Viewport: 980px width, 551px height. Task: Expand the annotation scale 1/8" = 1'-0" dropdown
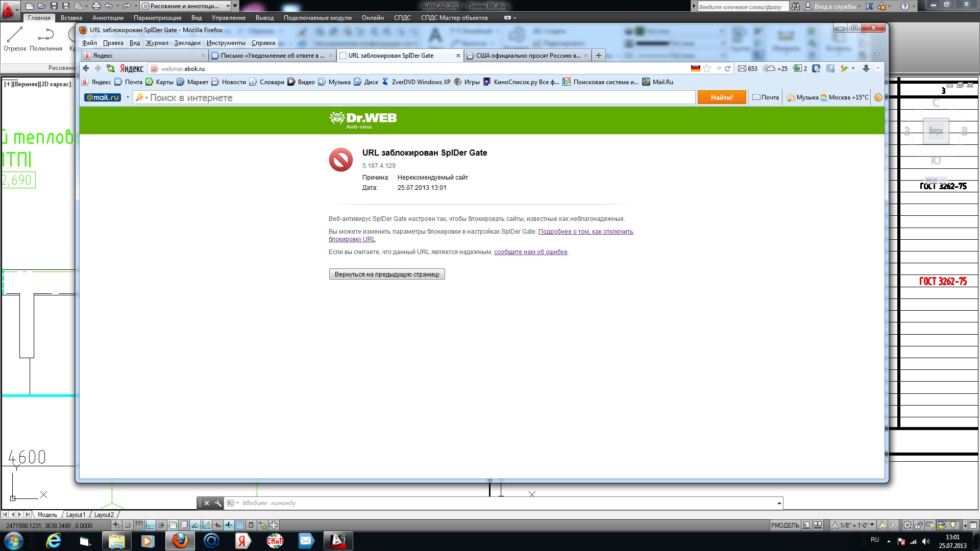pos(872,525)
